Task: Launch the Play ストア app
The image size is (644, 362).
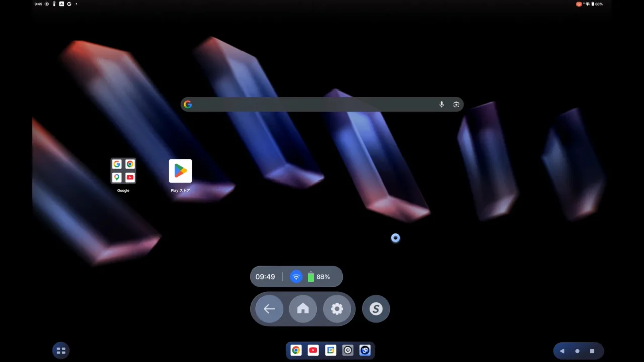Action: [180, 171]
